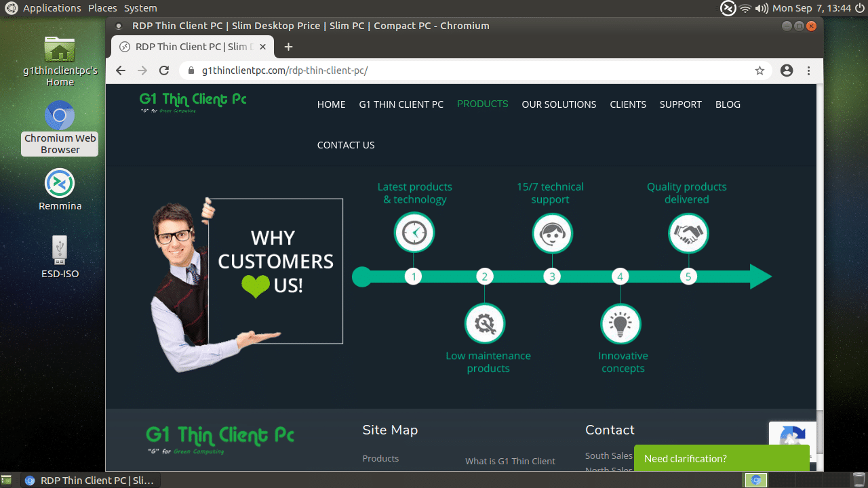Open the PRODUCTS navigation menu
868x488 pixels.
click(x=482, y=104)
